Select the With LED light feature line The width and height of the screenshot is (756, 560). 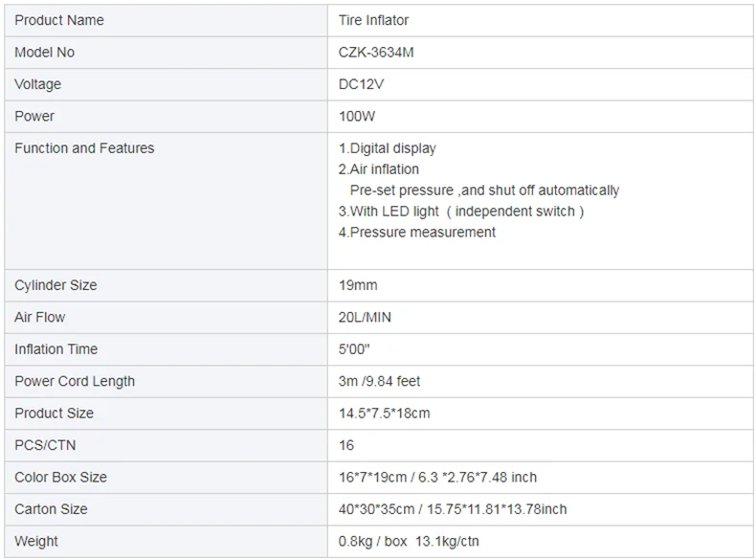461,212
